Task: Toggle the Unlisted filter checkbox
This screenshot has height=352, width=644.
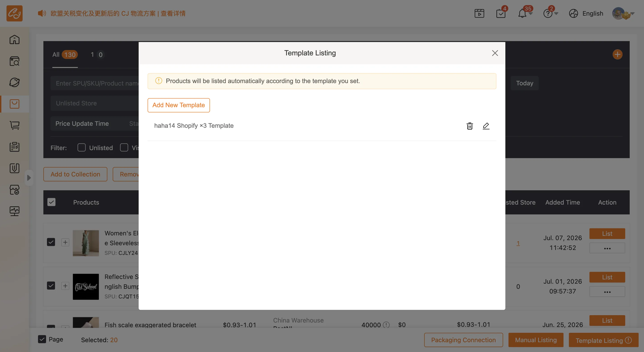Action: [x=81, y=148]
